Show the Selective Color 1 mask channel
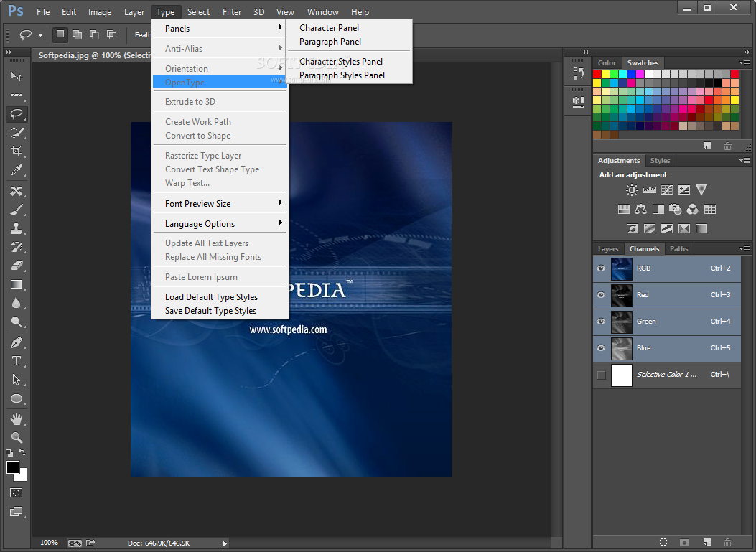The width and height of the screenshot is (756, 552). coord(601,375)
